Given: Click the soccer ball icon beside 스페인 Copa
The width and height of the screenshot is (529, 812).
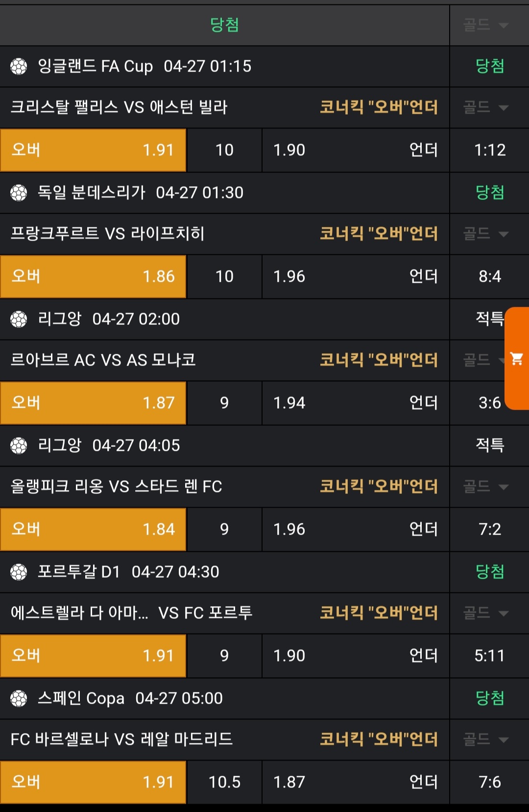Looking at the screenshot, I should [x=19, y=698].
